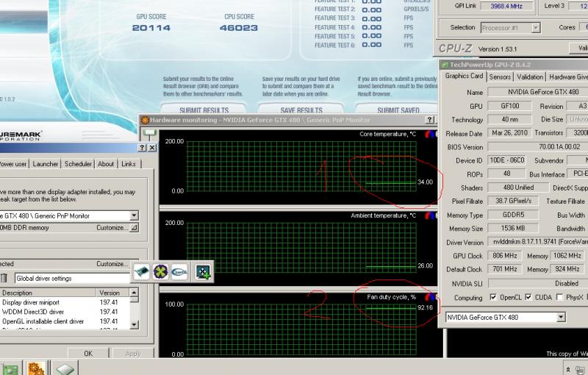Viewport: 588px width, 375px height.
Task: Switch to Scheduler tab
Action: coord(78,164)
